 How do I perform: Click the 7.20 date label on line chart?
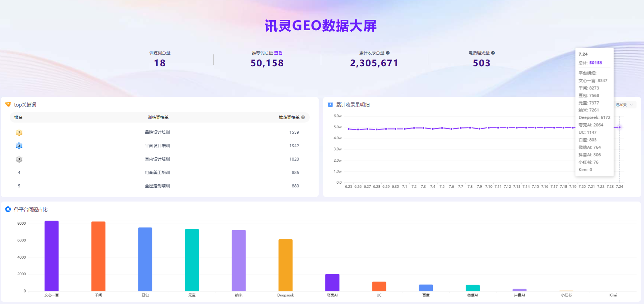tap(582, 187)
